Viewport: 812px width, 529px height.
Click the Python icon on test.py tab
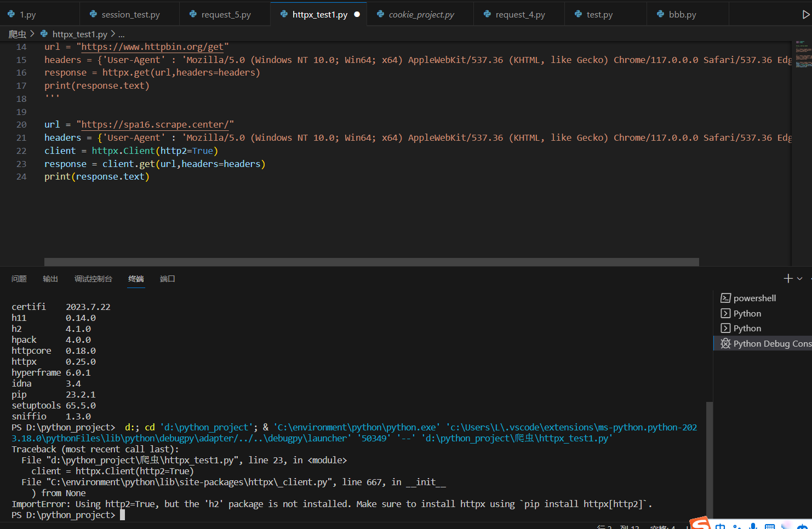point(578,14)
